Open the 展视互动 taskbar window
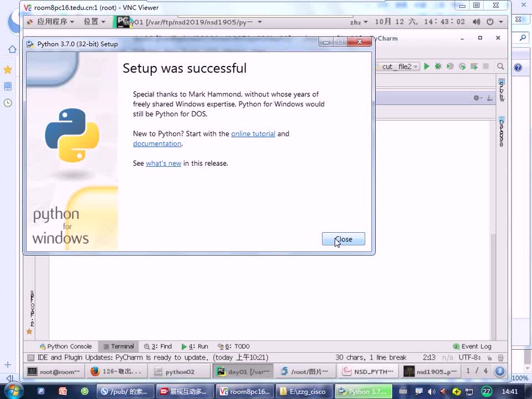 pos(185,392)
